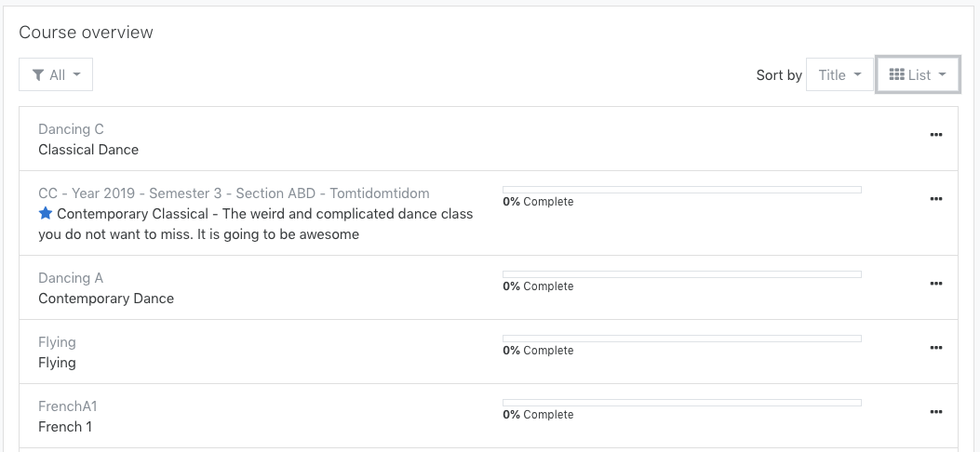
Task: Open Contemporary Classical weird and complicated course
Action: [x=256, y=224]
